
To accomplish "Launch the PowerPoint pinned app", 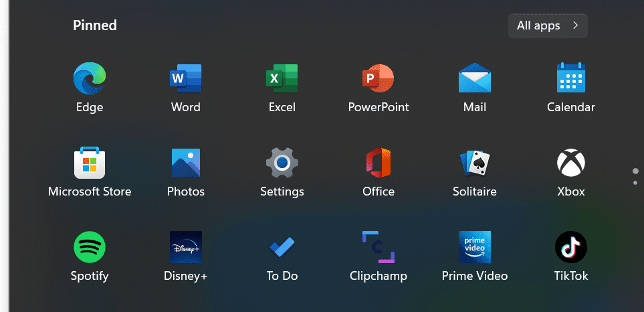I will (x=379, y=78).
